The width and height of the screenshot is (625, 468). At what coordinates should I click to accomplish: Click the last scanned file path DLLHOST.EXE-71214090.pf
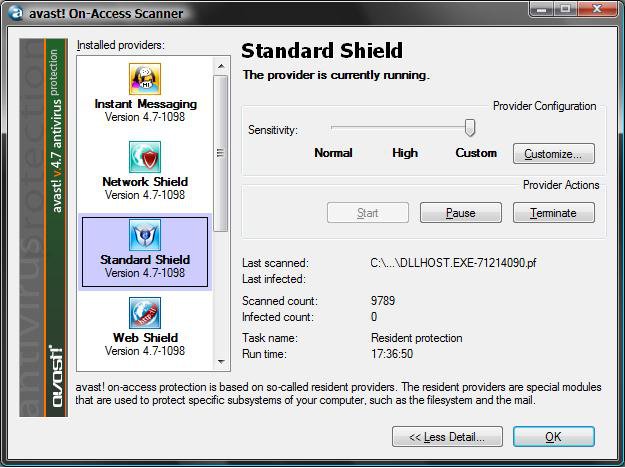(453, 263)
